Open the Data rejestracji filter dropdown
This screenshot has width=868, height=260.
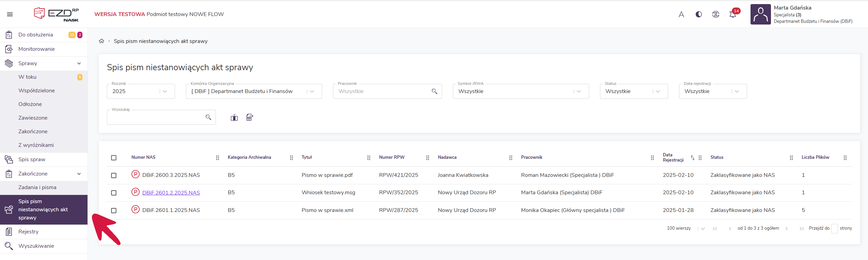pyautogui.click(x=712, y=91)
